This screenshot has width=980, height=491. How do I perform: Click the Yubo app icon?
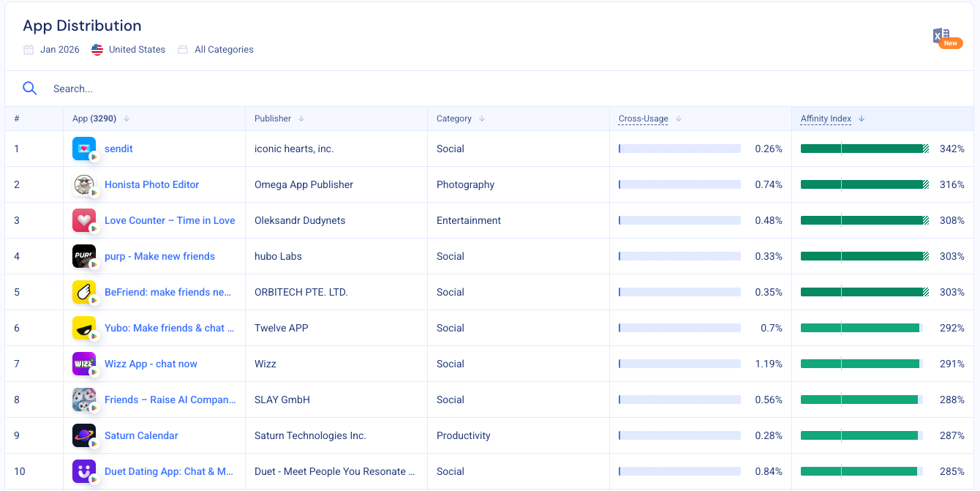point(84,328)
